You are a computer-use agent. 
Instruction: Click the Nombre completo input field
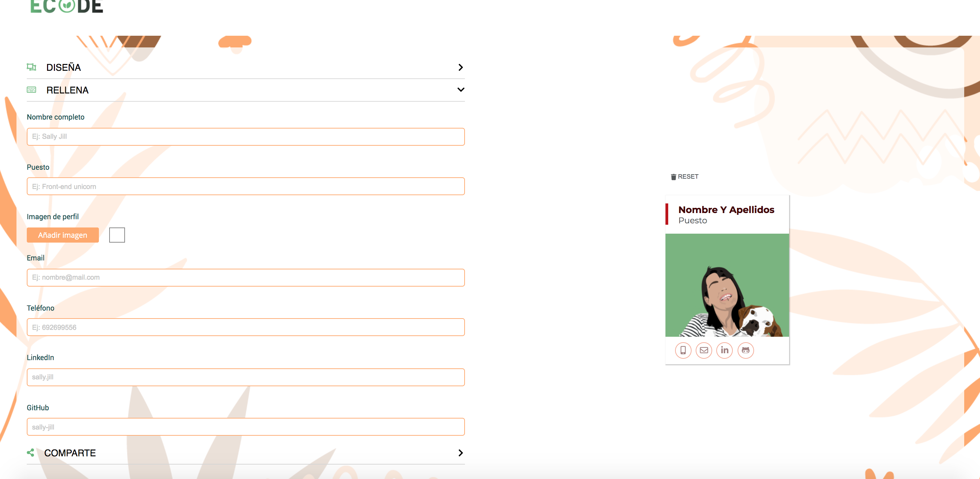(246, 136)
